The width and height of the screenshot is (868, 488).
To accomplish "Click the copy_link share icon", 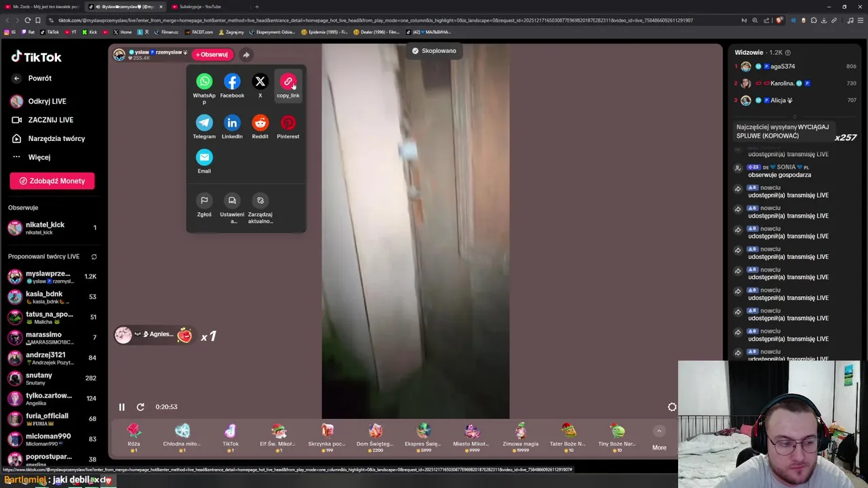I will coord(288,81).
